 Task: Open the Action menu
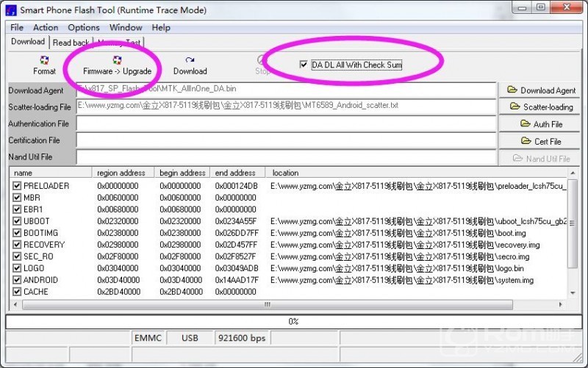coord(46,28)
